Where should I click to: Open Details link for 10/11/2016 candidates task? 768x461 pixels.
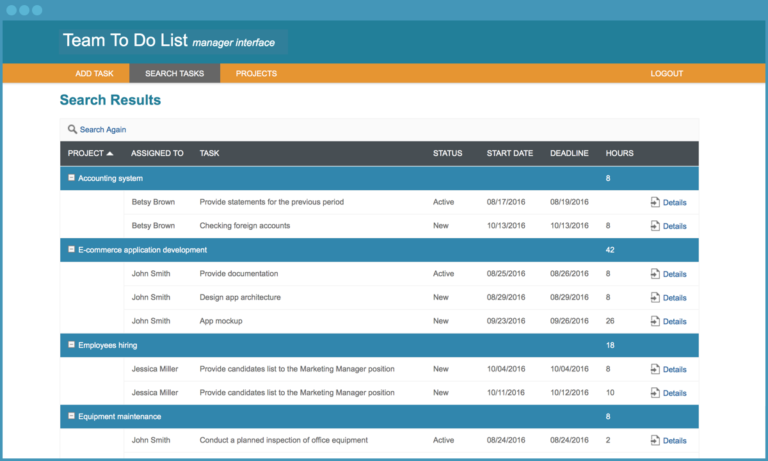click(x=674, y=393)
